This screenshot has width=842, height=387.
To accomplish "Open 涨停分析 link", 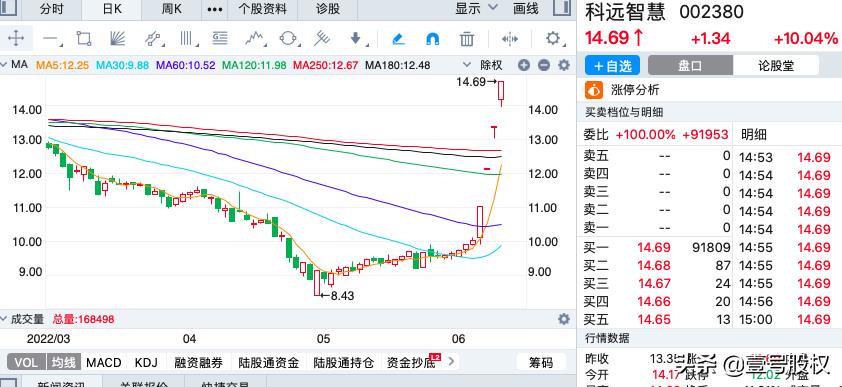I will coord(635,90).
